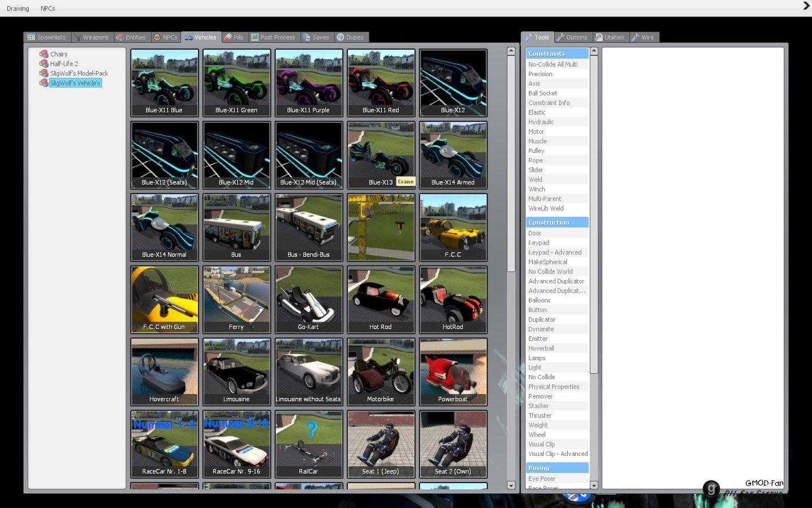Open the Wire tab
This screenshot has width=812, height=508.
pos(643,37)
